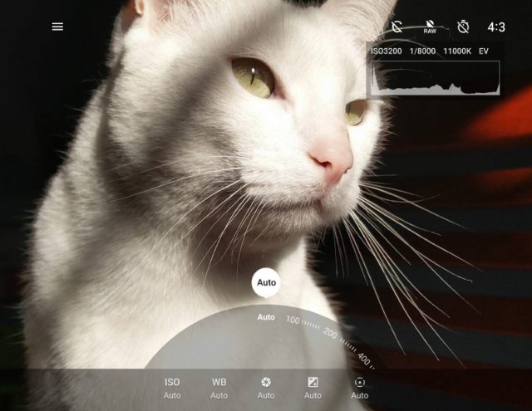
Task: Select ISO 400 on the dial
Action: point(364,359)
